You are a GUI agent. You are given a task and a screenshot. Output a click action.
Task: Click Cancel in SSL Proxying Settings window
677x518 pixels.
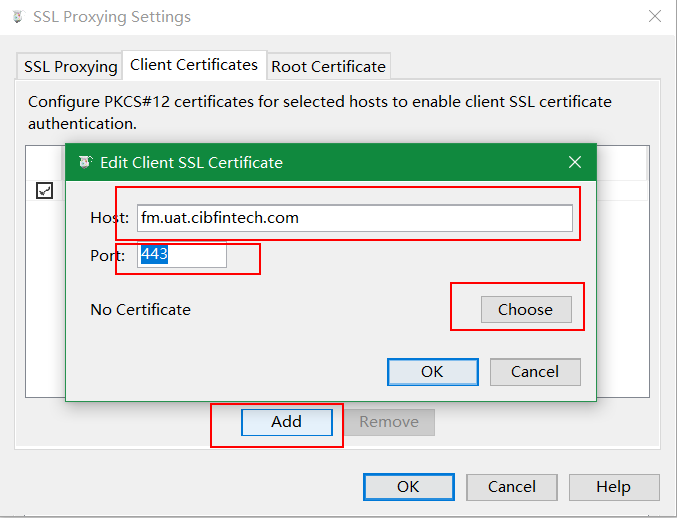pyautogui.click(x=512, y=487)
